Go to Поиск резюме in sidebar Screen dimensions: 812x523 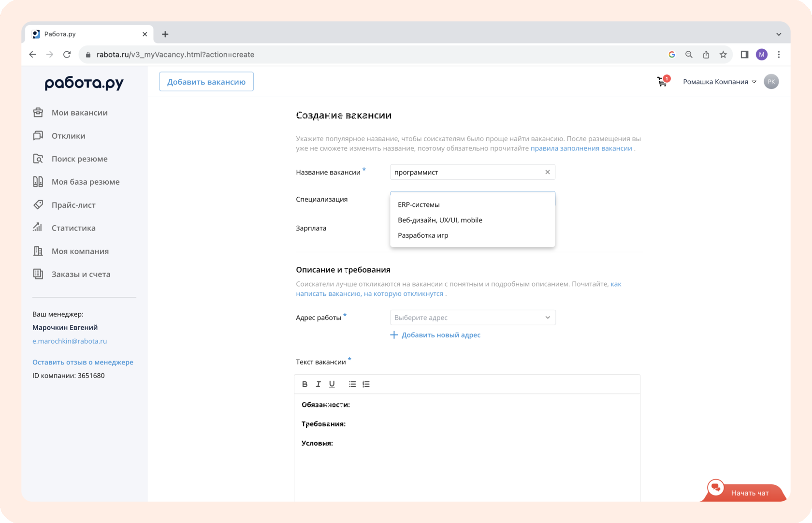[80, 159]
